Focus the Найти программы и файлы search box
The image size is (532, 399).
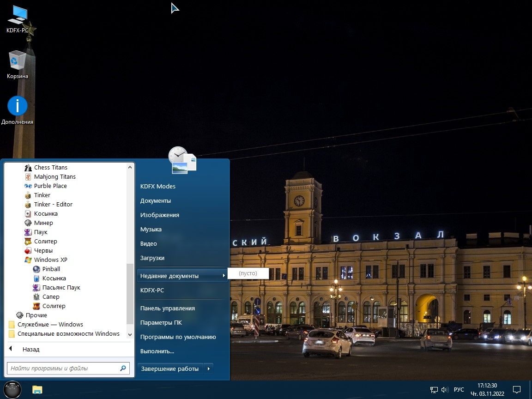tap(62, 369)
